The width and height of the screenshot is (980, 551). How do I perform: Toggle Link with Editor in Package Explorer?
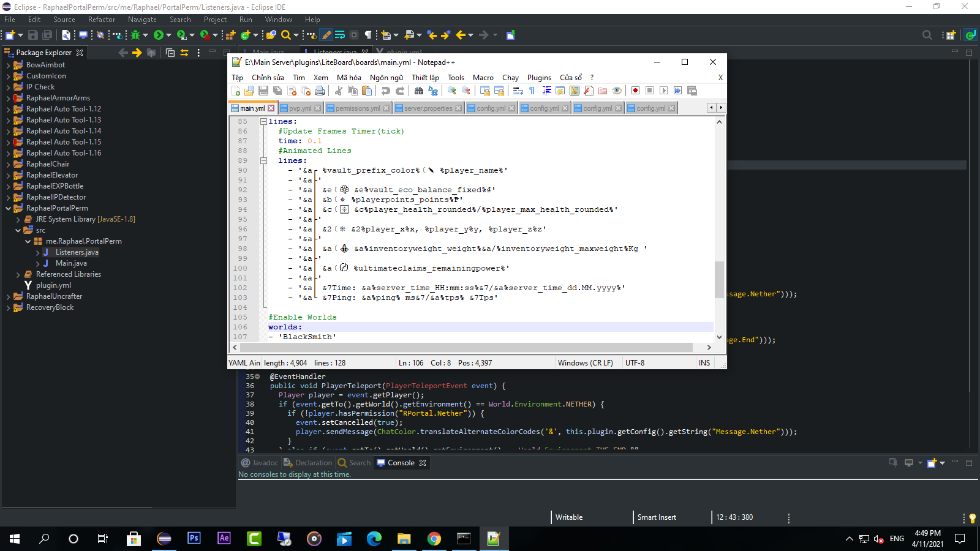click(x=184, y=53)
